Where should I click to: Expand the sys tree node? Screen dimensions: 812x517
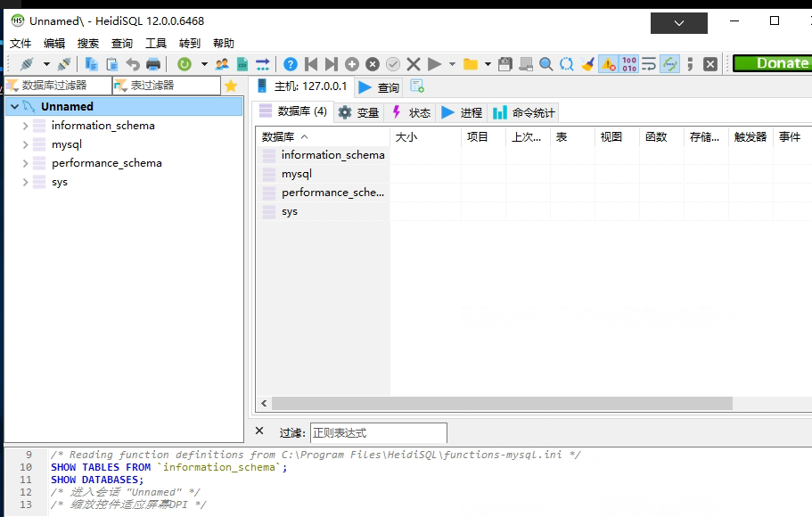click(25, 182)
